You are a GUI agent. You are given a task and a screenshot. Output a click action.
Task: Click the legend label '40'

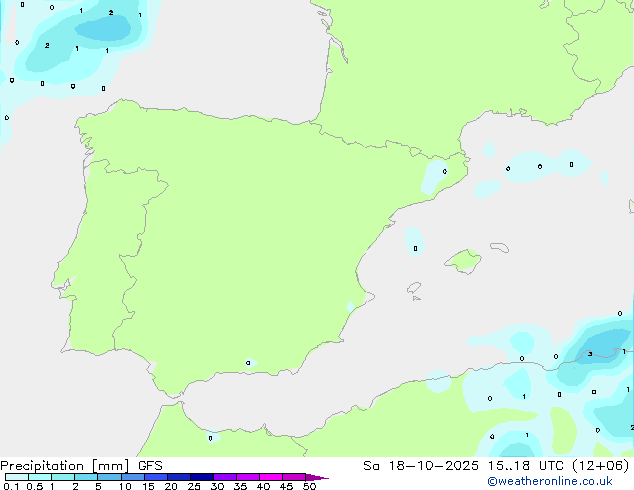tap(263, 486)
